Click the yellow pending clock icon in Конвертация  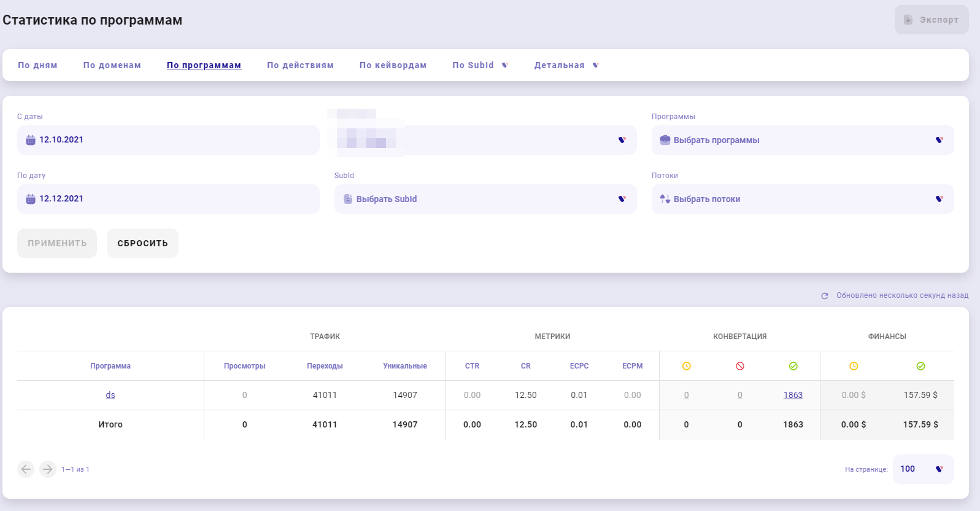click(x=687, y=366)
